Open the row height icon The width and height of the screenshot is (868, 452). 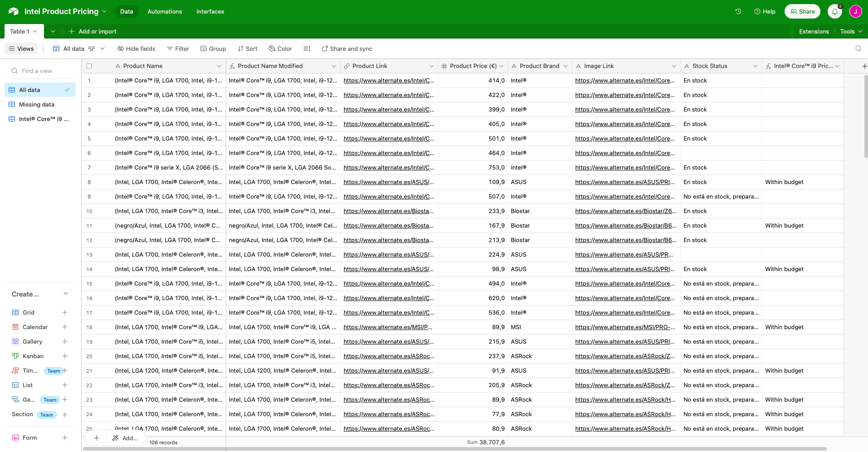click(x=307, y=49)
